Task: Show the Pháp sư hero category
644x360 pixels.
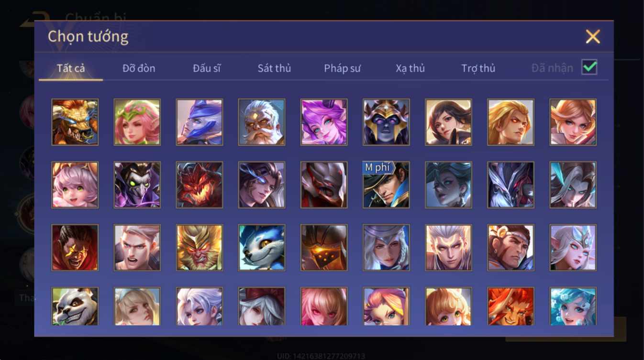Action: 342,68
